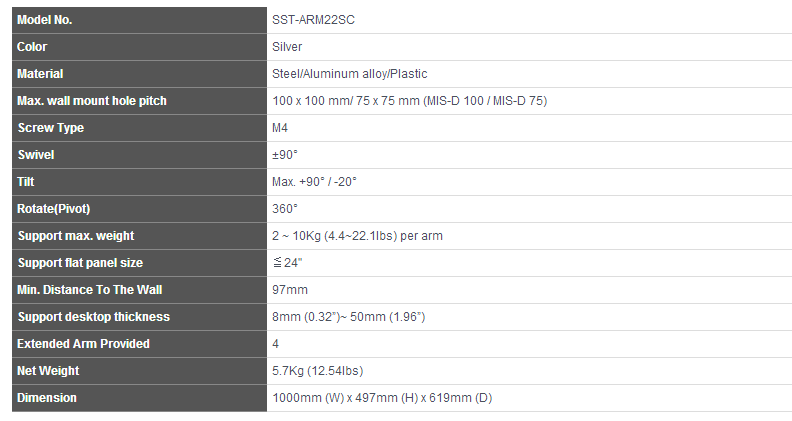Click the Tilt row label
The height and width of the screenshot is (421, 792).
click(x=26, y=182)
